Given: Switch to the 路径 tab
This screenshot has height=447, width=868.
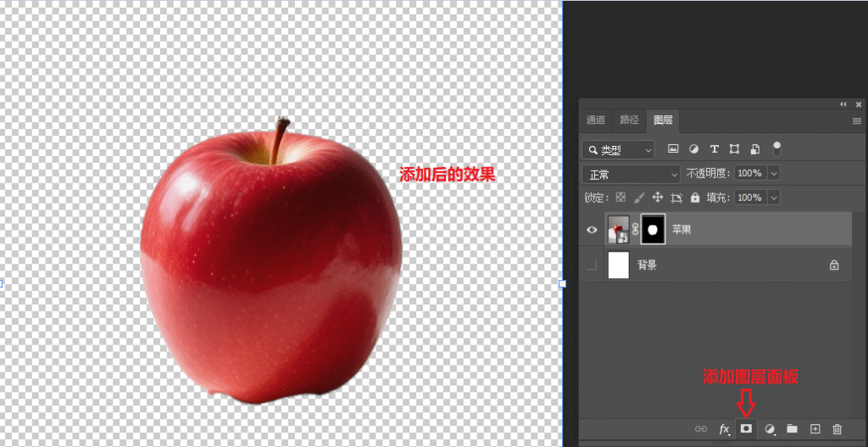Looking at the screenshot, I should tap(629, 120).
